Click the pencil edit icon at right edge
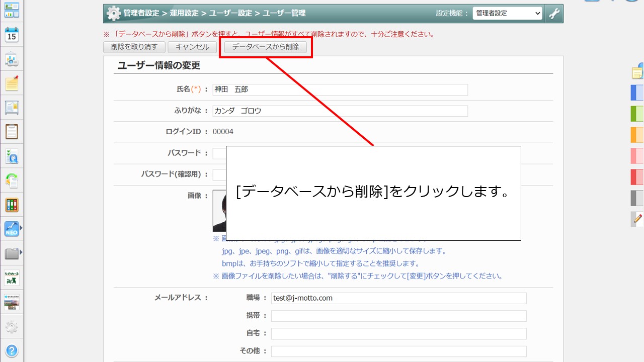Viewport: 644px width, 362px height. click(637, 219)
